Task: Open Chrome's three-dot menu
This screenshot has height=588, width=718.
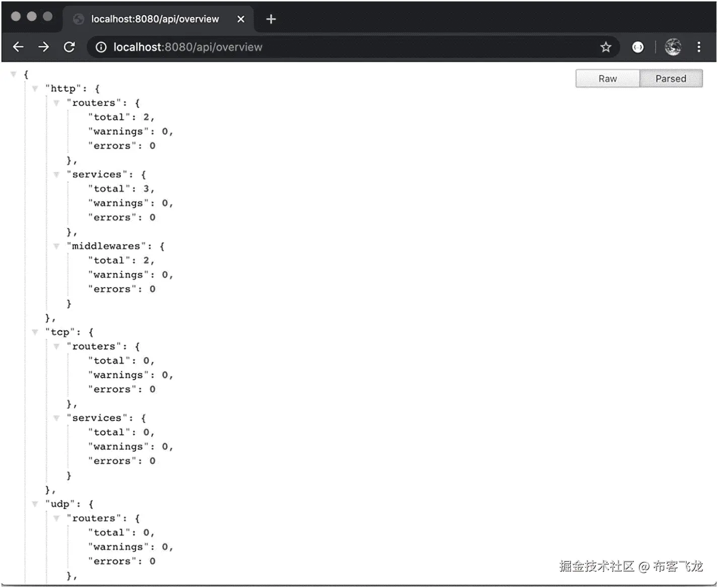Action: pos(699,47)
